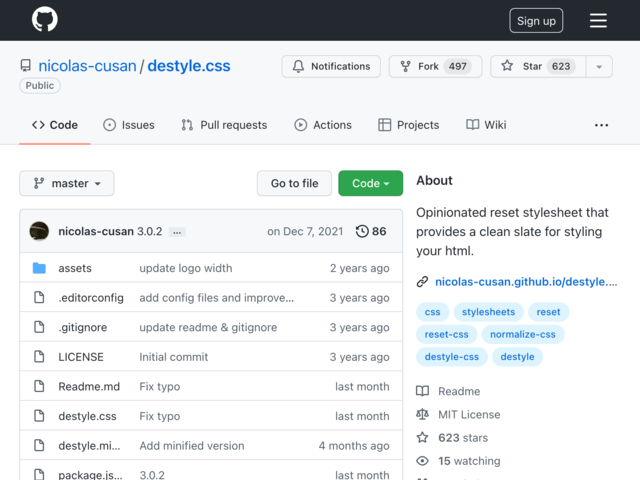Click the LICENSE file icon
640x480 pixels.
tap(39, 356)
